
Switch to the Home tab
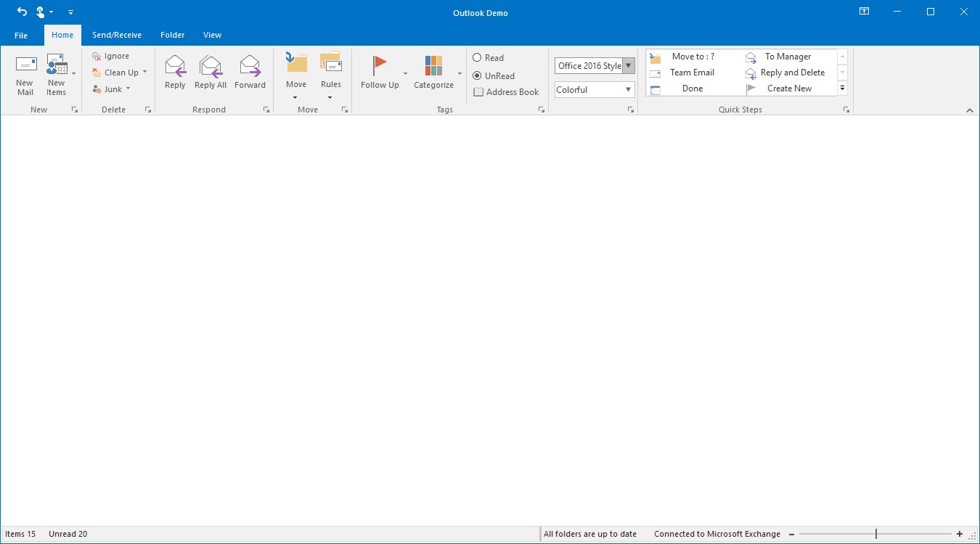click(x=62, y=35)
